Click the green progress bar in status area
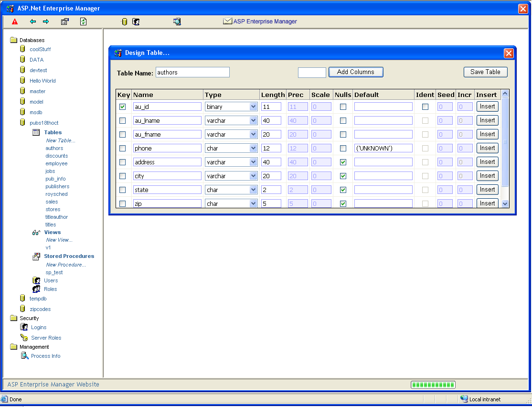The image size is (532, 407). click(433, 385)
